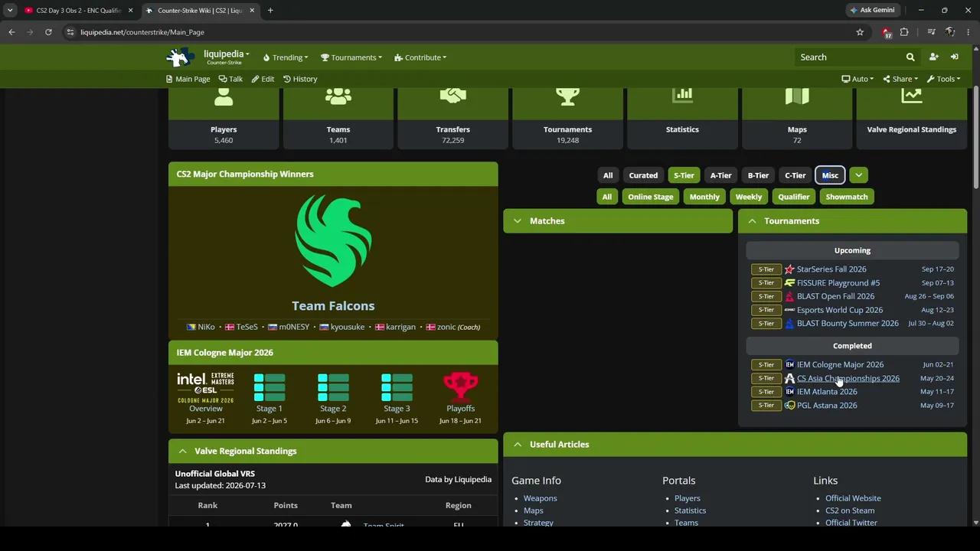Open the Players card icon
Viewport: 980px width, 551px height.
click(x=224, y=97)
